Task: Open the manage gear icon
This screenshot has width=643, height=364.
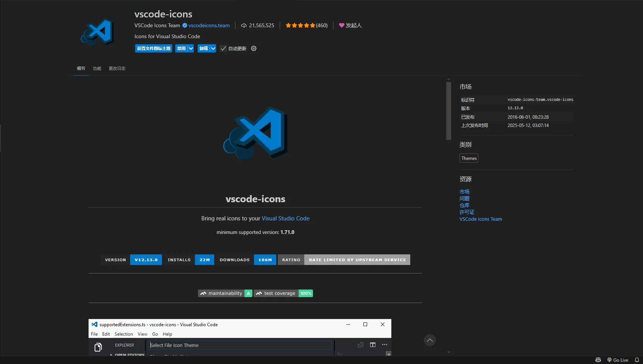Action: (254, 48)
